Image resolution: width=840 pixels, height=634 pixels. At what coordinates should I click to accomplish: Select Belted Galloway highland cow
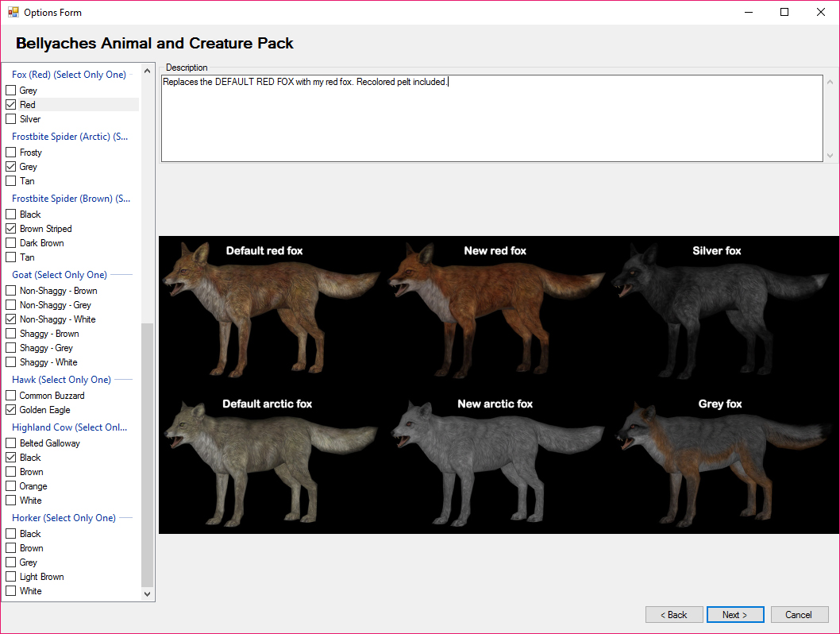click(10, 443)
